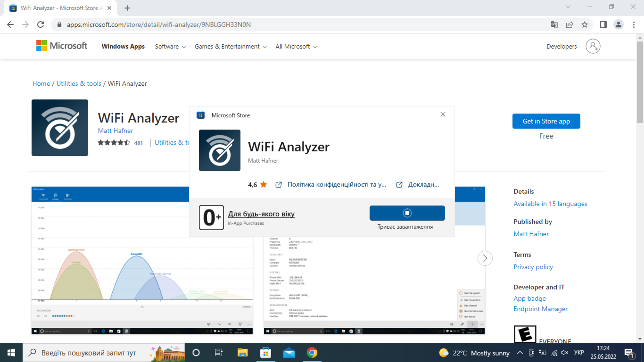Image resolution: width=644 pixels, height=362 pixels.
Task: Go to Utilities & tools breadcrumb
Action: [79, 83]
